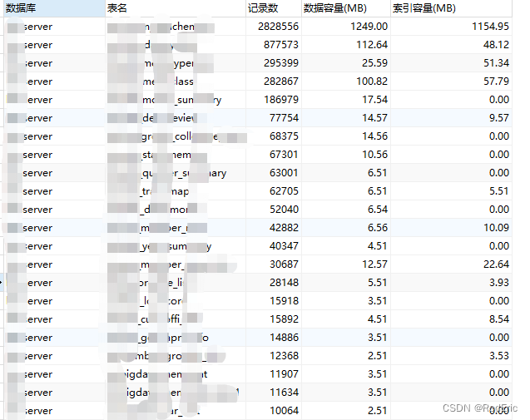Click data size value 12.57
Viewport: 530px width, 420px height.
(374, 264)
